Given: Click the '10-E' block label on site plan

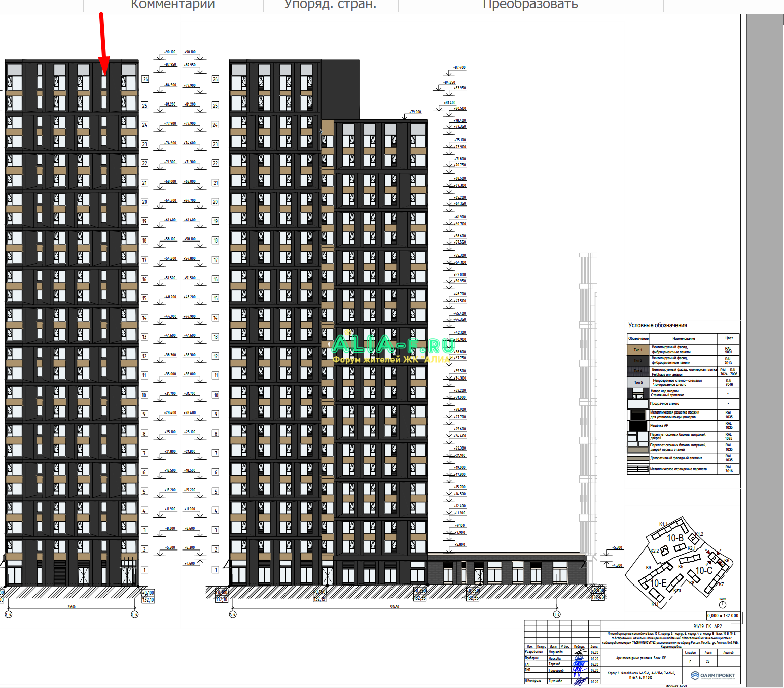Looking at the screenshot, I should 658,583.
